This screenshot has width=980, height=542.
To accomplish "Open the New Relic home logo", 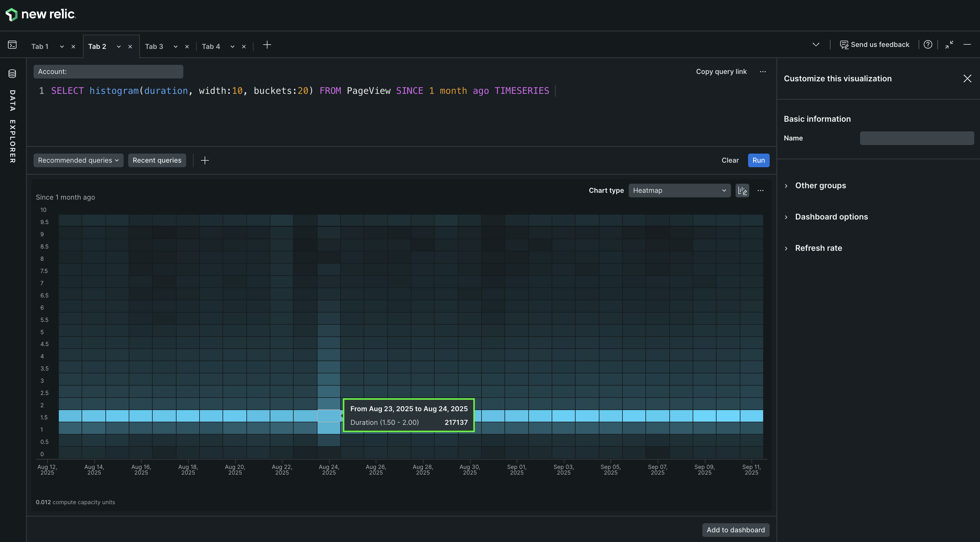I will coord(40,14).
